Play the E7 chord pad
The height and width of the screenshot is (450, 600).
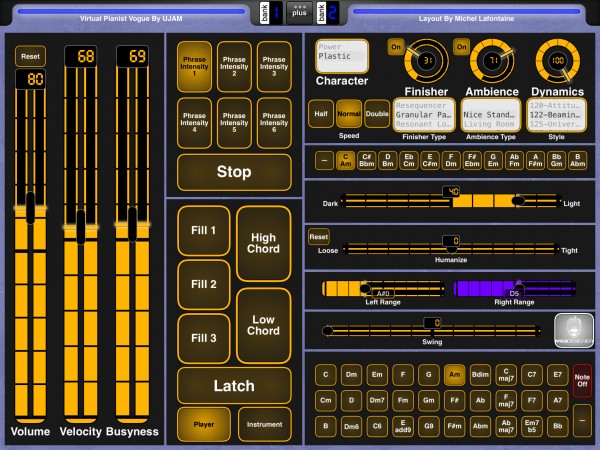click(x=558, y=375)
